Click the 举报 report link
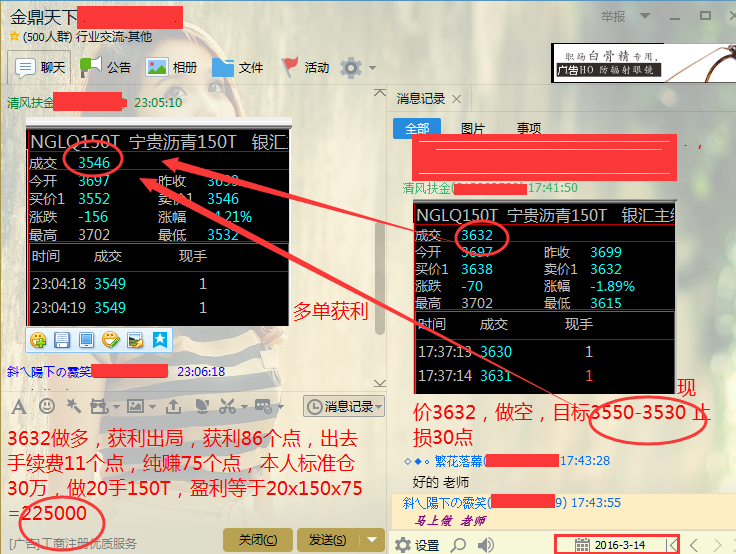This screenshot has height=554, width=736. pyautogui.click(x=613, y=17)
